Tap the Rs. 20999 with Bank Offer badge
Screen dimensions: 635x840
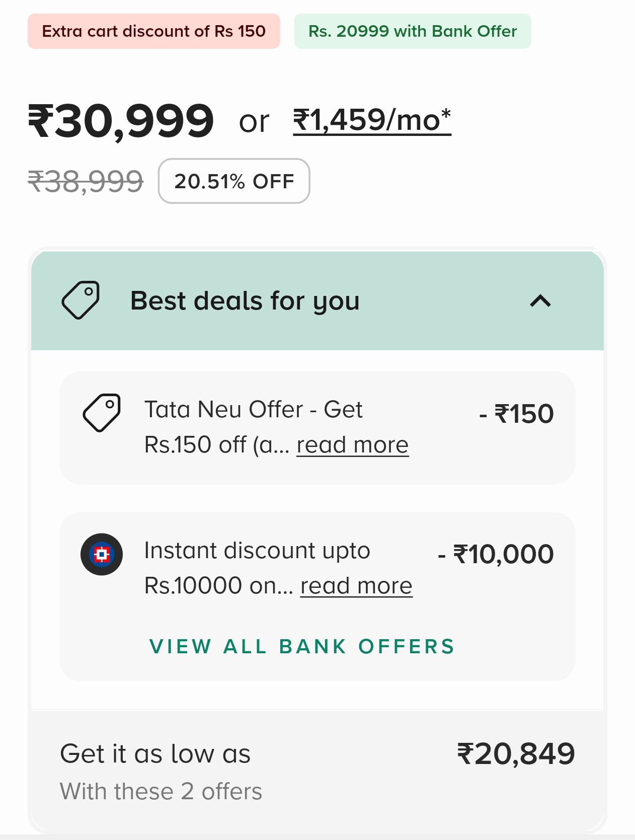413,31
